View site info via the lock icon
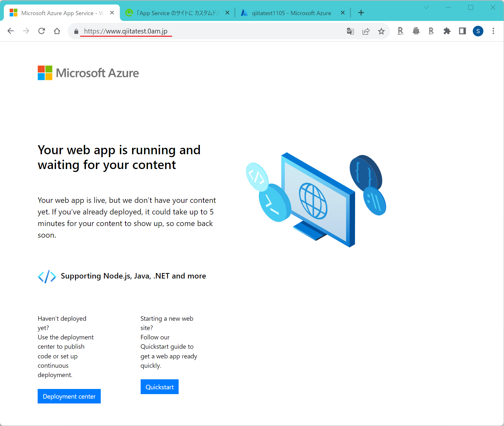The width and height of the screenshot is (504, 426). pos(76,31)
